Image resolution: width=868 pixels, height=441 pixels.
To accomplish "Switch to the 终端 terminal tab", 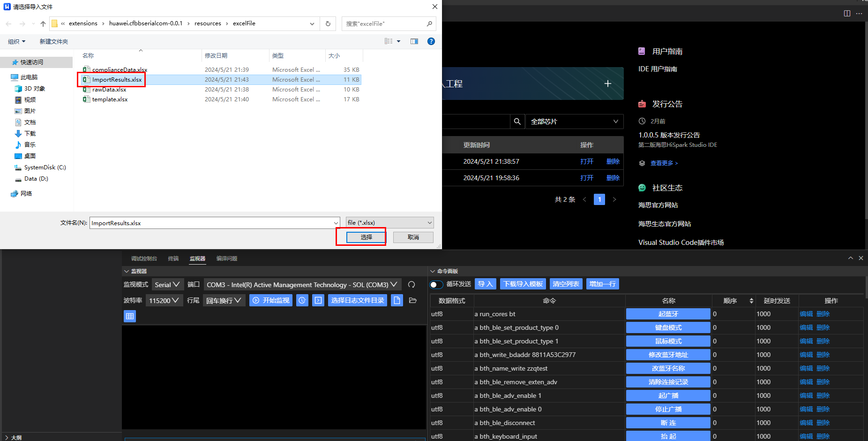I will 173,259.
